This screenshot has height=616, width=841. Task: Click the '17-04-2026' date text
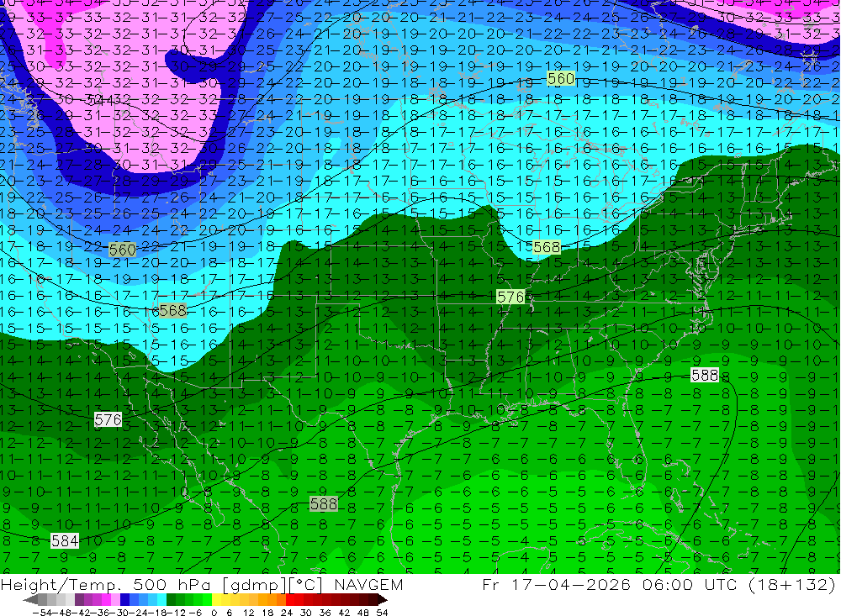(x=571, y=585)
